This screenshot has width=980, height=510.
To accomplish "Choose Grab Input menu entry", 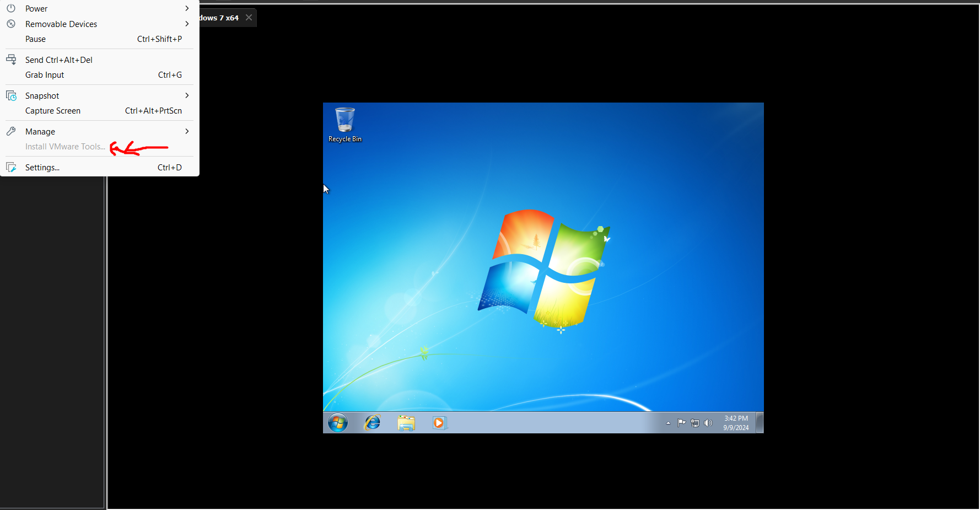I will point(99,75).
